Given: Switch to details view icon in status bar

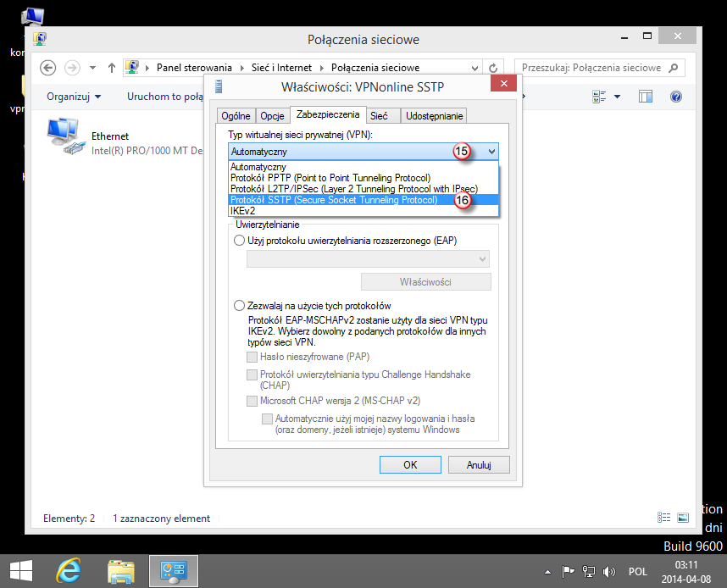Looking at the screenshot, I should click(x=664, y=518).
